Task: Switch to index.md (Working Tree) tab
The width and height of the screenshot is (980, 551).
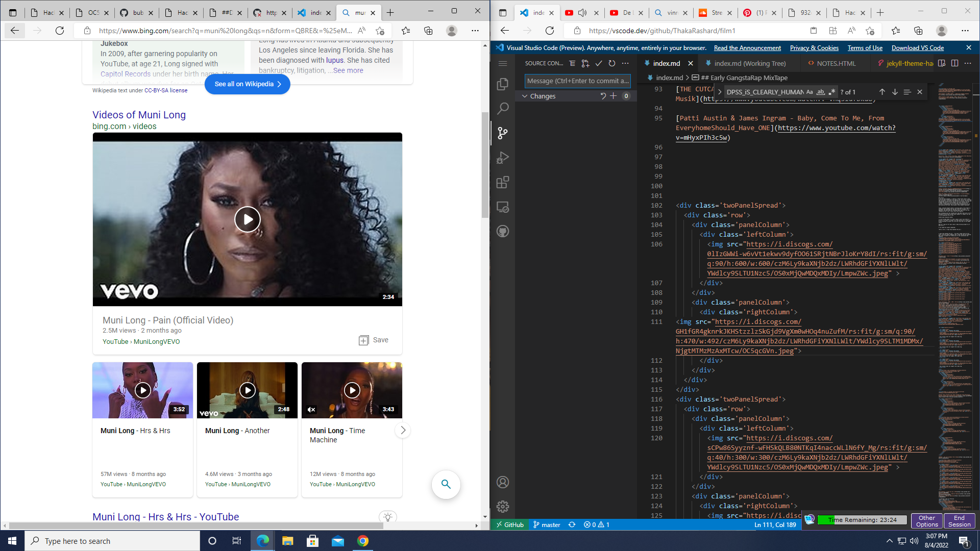Action: pyautogui.click(x=749, y=63)
